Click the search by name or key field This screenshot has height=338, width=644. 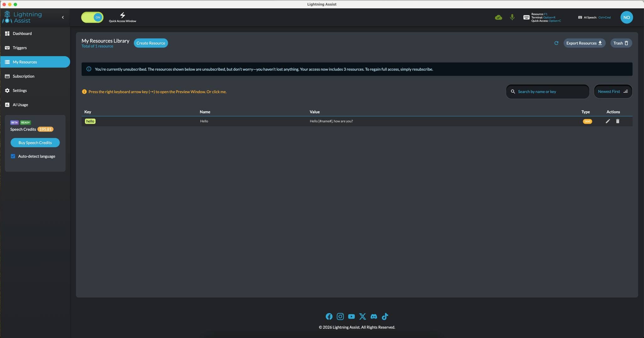tap(547, 91)
